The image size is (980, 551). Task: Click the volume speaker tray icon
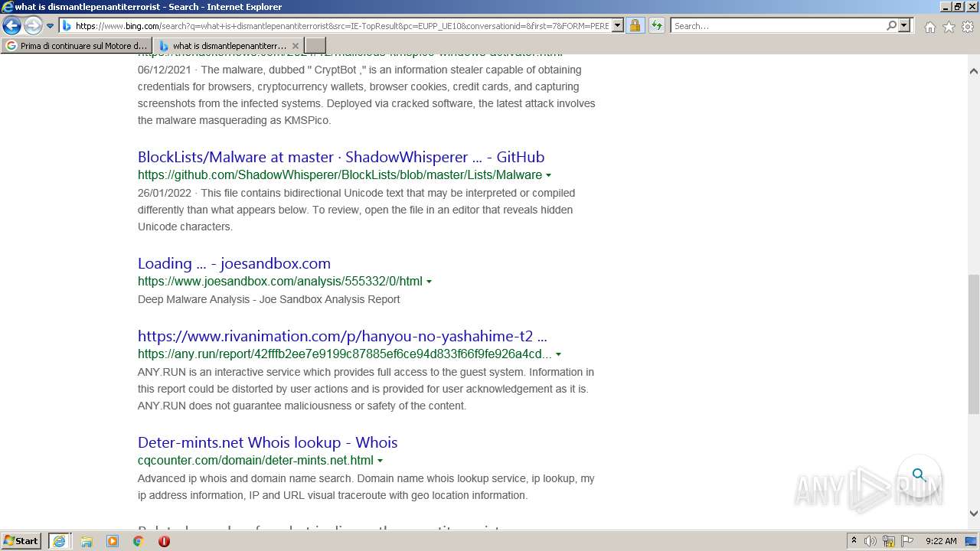pyautogui.click(x=871, y=541)
